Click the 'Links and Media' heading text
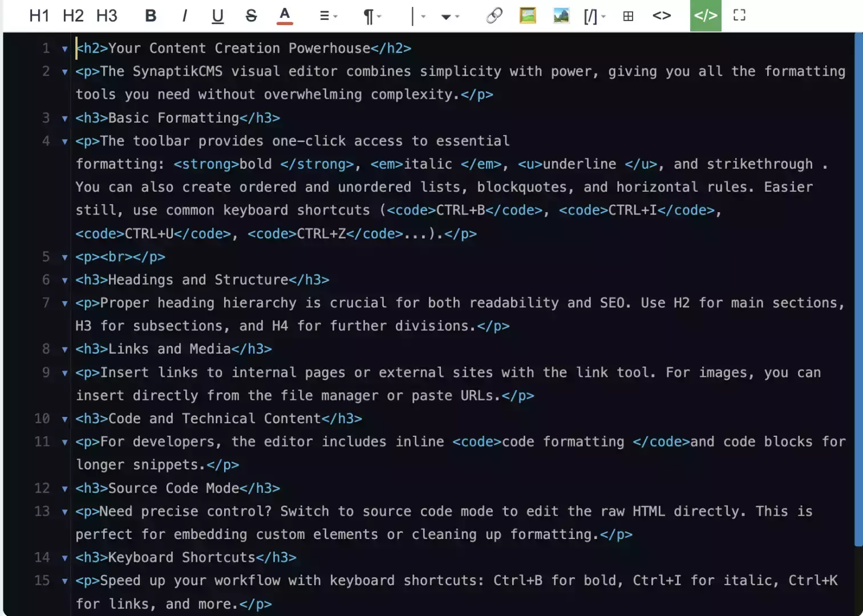Image resolution: width=863 pixels, height=616 pixels. coord(169,348)
